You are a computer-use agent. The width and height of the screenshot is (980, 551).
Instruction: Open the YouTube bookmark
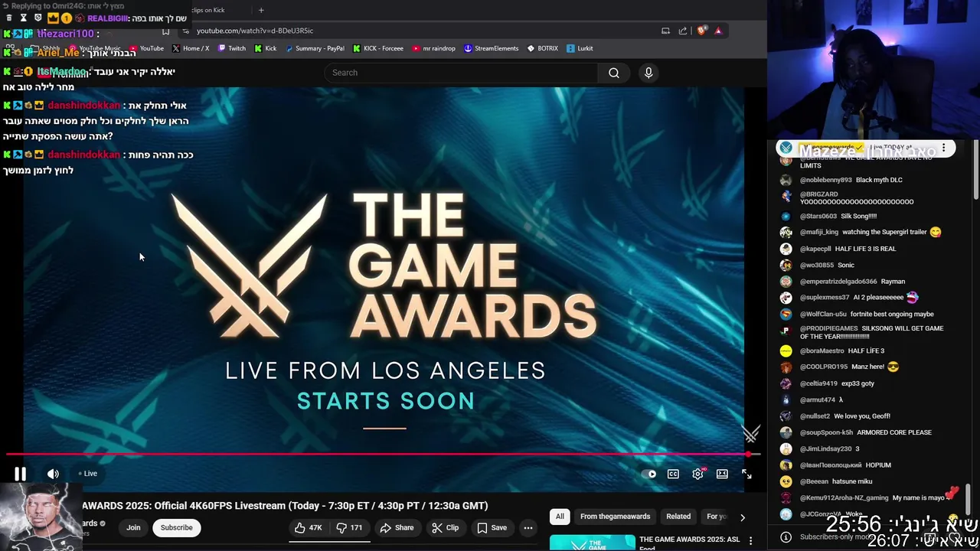click(146, 48)
